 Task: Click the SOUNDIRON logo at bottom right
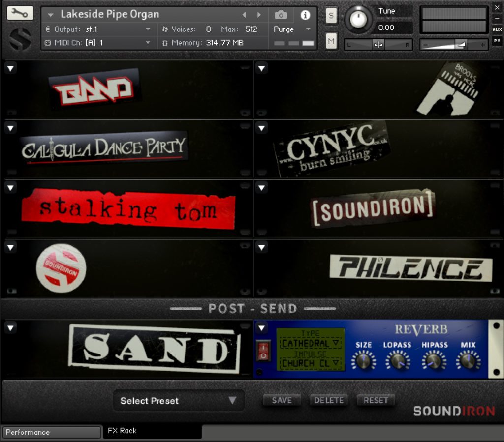point(454,411)
